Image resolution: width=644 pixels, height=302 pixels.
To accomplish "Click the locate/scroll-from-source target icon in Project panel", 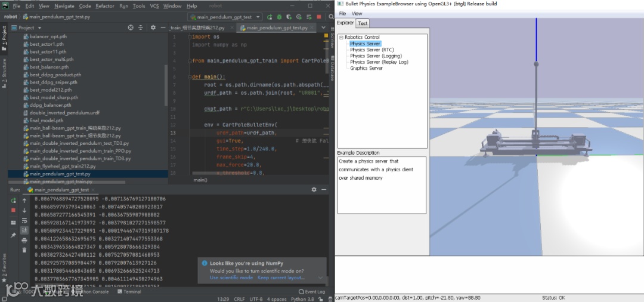I will point(131,27).
